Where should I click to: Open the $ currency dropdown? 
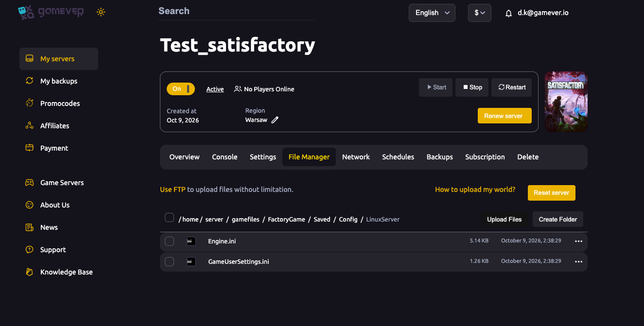480,13
